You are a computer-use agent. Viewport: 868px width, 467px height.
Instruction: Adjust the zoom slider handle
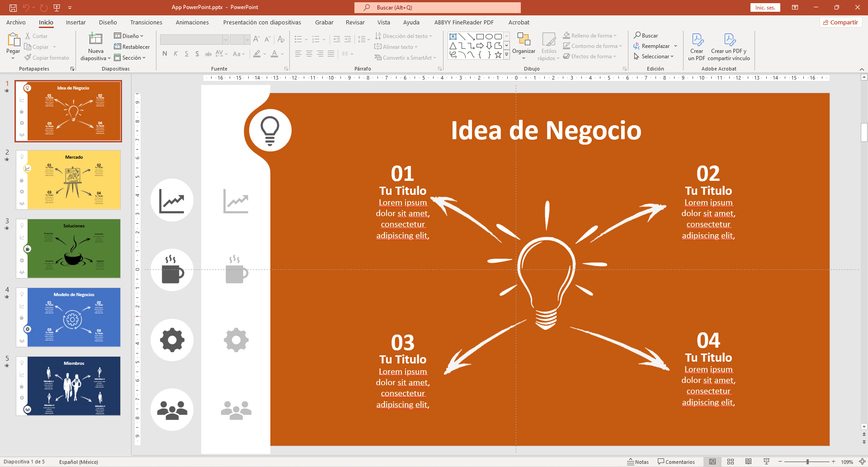pos(807,462)
